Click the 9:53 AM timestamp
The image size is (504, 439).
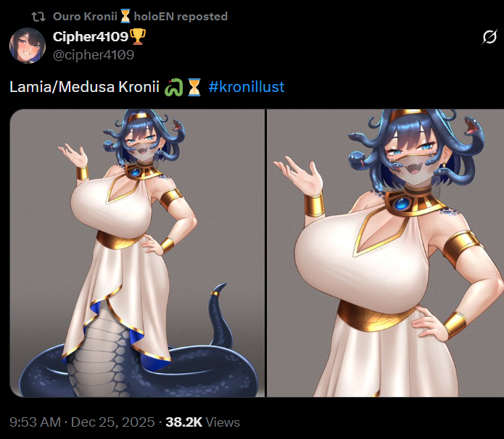[35, 422]
